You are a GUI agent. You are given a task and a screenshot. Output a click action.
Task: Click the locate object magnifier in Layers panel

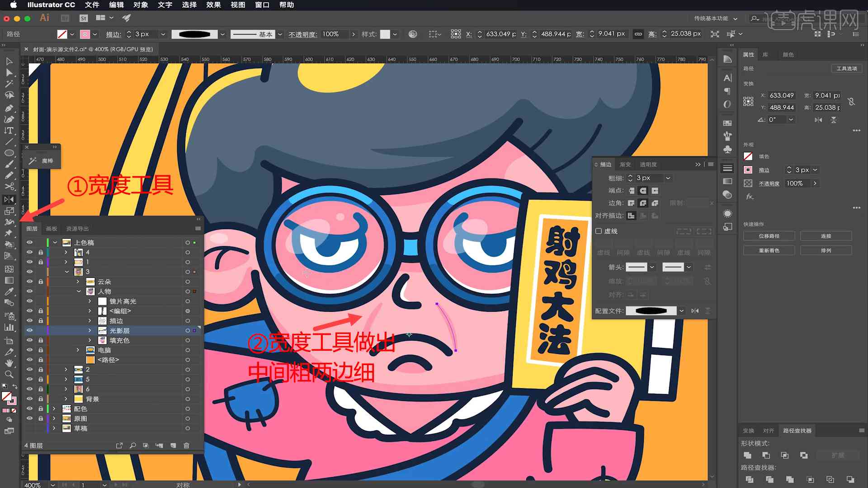(x=132, y=446)
